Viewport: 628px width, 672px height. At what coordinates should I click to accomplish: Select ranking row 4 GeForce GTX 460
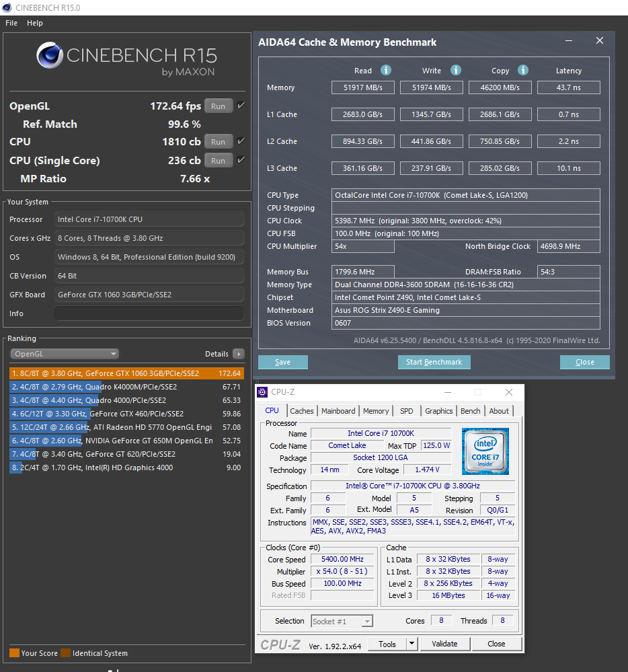tap(127, 414)
